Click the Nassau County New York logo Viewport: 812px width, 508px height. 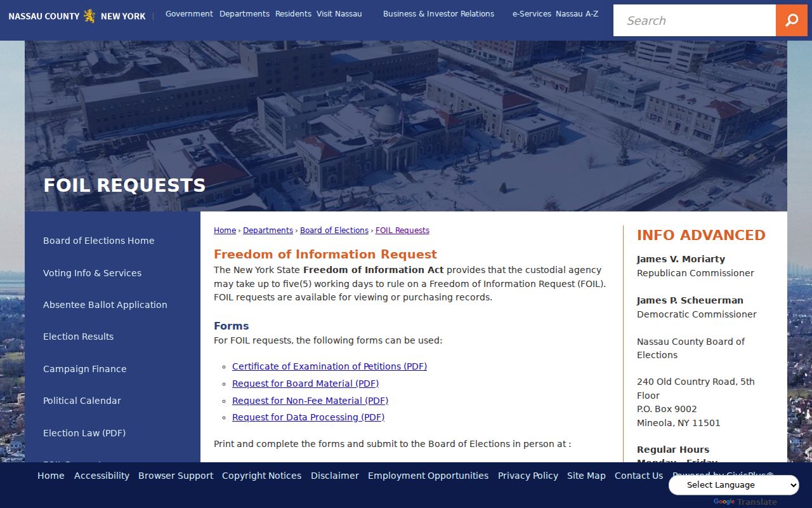click(x=77, y=16)
